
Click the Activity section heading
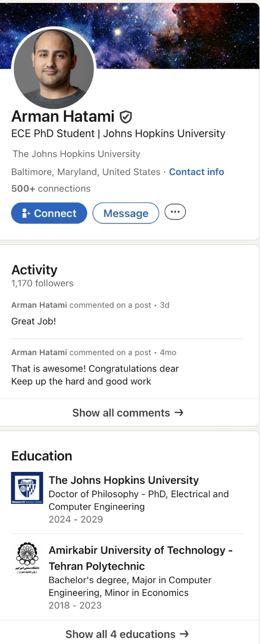(34, 270)
